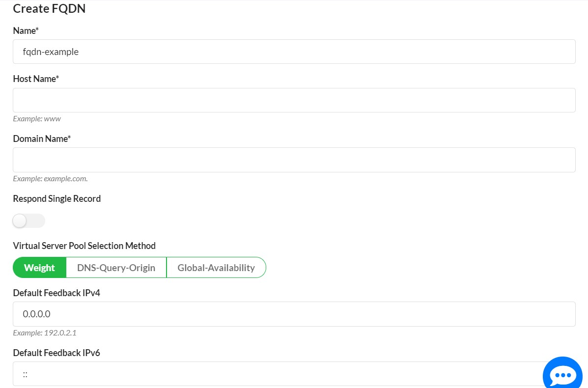
Task: Click the Create FQDN page title
Action: point(49,8)
